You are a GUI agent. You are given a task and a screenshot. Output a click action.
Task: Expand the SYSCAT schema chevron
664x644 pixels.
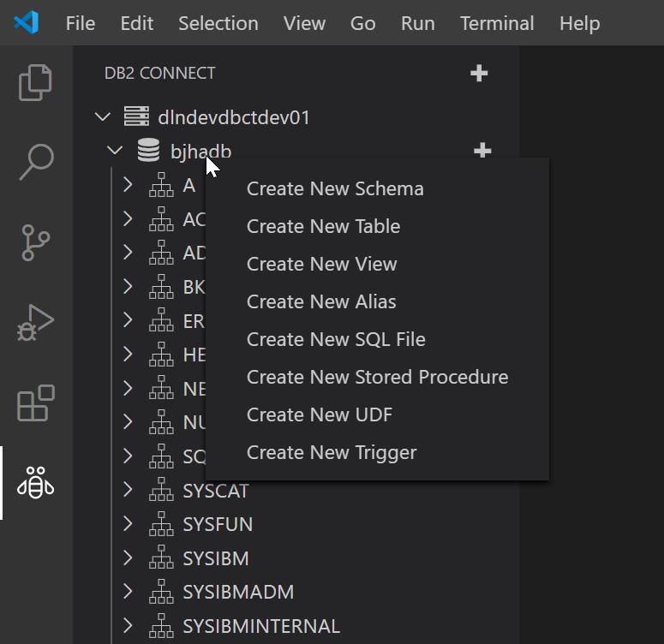128,490
